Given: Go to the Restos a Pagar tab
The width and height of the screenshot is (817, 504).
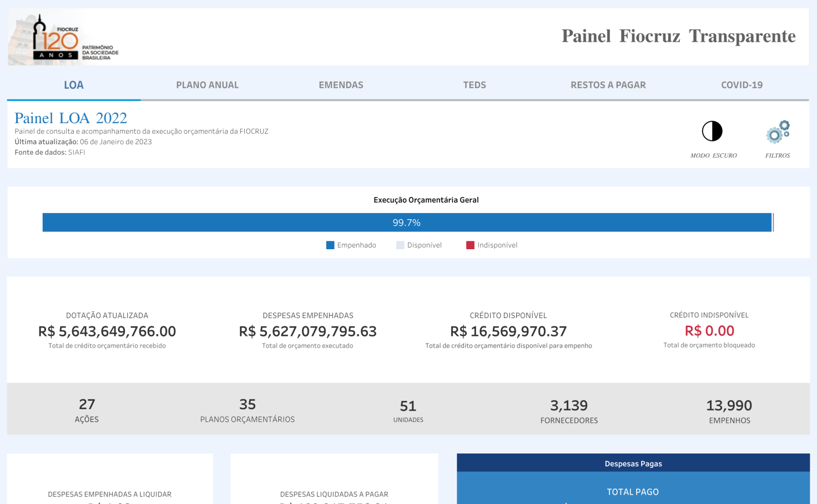Looking at the screenshot, I should pos(608,85).
